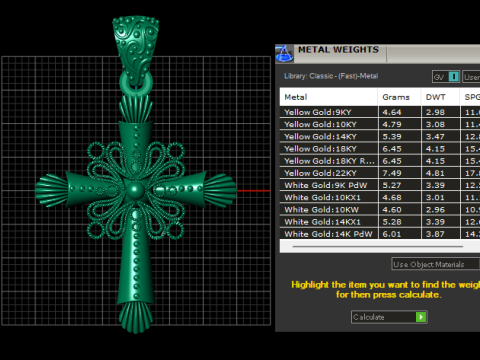This screenshot has width=480, height=360.
Task: Click the METAL WEIGHTS tab title
Action: [338, 50]
